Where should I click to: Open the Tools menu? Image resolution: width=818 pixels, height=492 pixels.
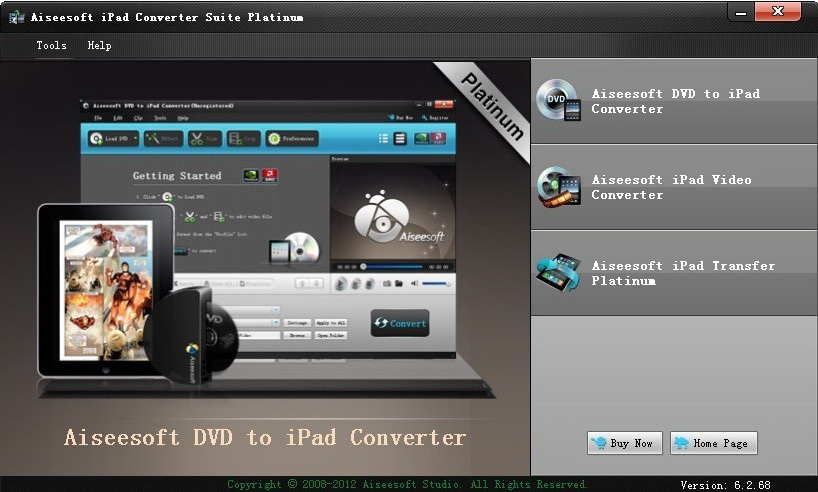(51, 45)
